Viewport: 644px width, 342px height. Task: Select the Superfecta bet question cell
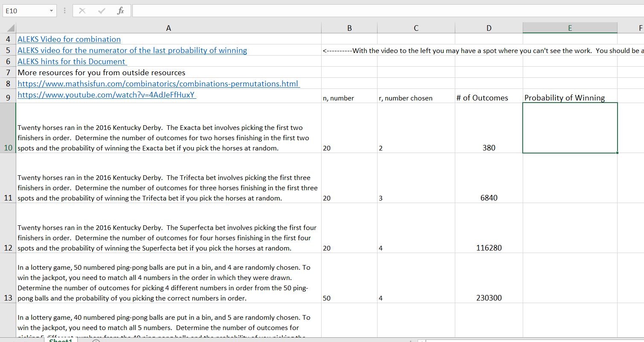point(168,228)
